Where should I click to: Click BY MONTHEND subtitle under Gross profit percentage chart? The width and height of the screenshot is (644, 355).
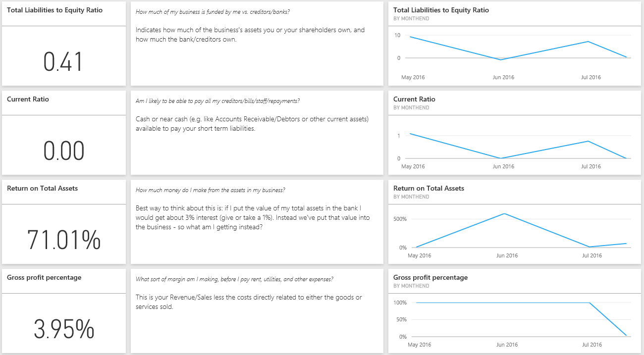click(411, 286)
